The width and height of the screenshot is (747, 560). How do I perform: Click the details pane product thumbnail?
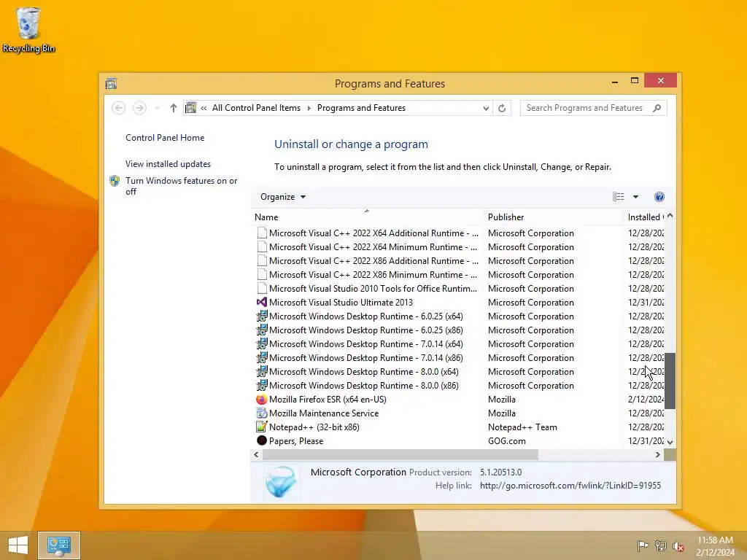click(281, 482)
